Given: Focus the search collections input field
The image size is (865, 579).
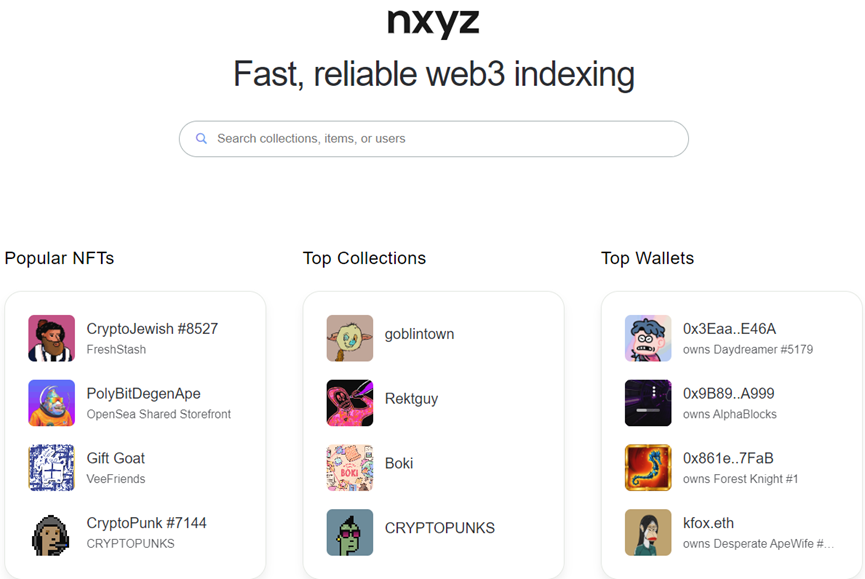Looking at the screenshot, I should [440, 139].
